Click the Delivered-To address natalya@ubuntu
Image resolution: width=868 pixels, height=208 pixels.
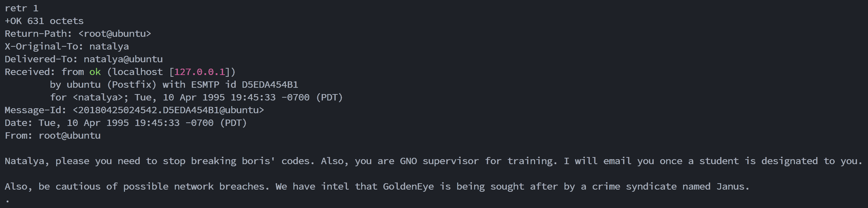click(x=123, y=59)
